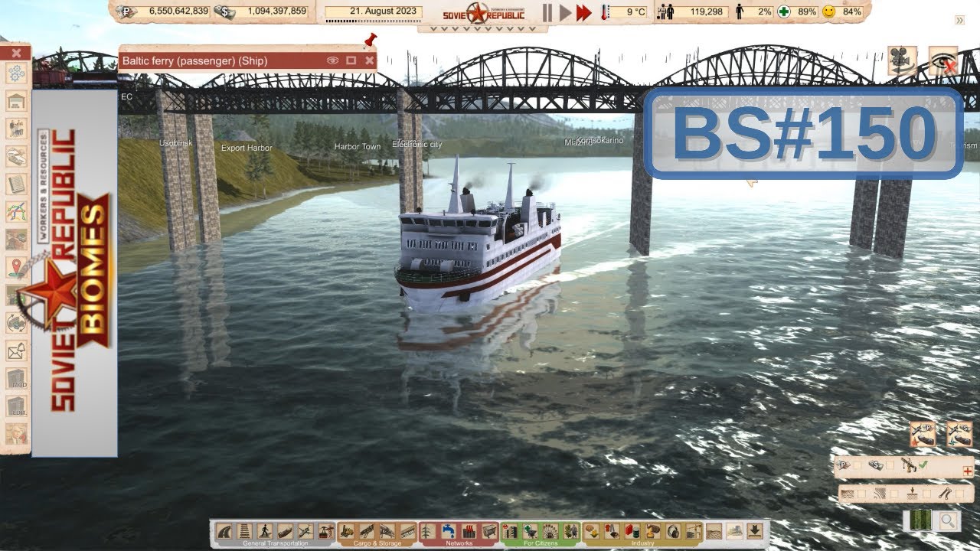Toggle the underground view checkbox
The width and height of the screenshot is (980, 551).
tap(926, 494)
